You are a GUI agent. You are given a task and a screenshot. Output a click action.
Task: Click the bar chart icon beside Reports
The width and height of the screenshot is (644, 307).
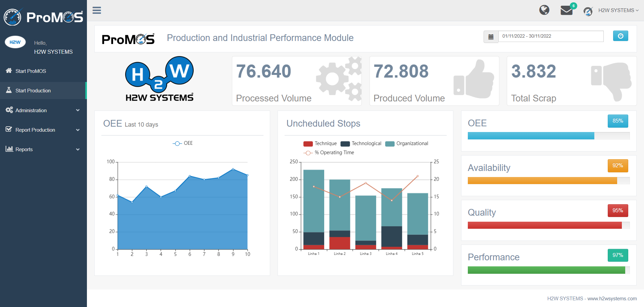point(9,149)
